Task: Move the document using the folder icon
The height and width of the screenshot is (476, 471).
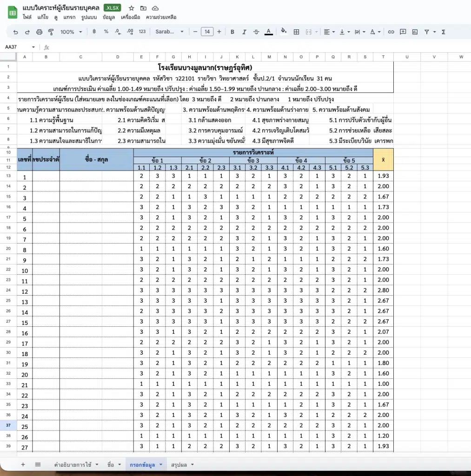Action: [143, 8]
